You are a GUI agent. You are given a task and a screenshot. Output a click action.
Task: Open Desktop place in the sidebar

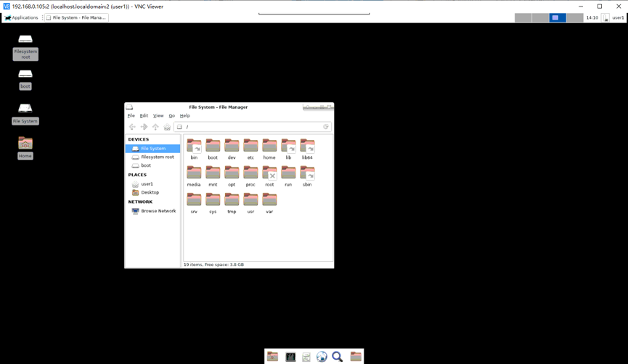(152, 192)
